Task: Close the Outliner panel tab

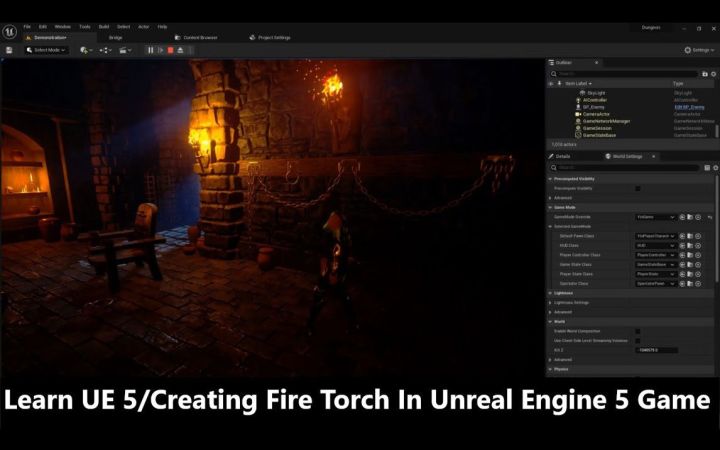Action: point(596,62)
